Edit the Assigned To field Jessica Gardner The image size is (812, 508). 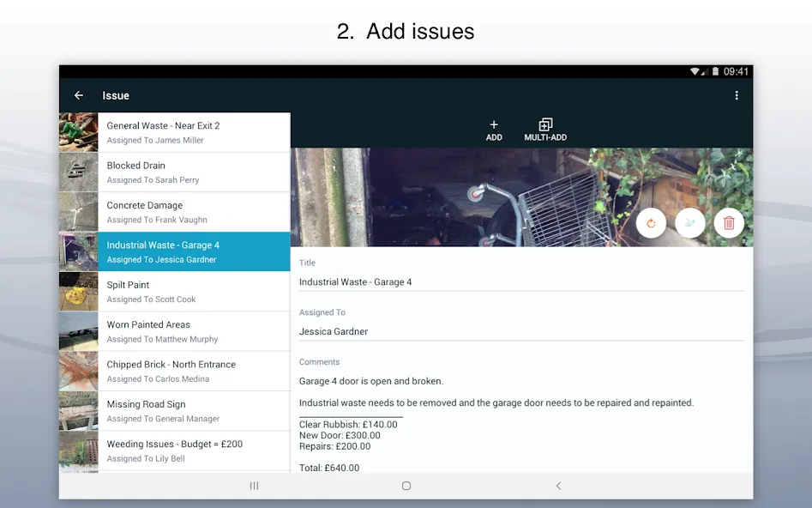coord(521,332)
